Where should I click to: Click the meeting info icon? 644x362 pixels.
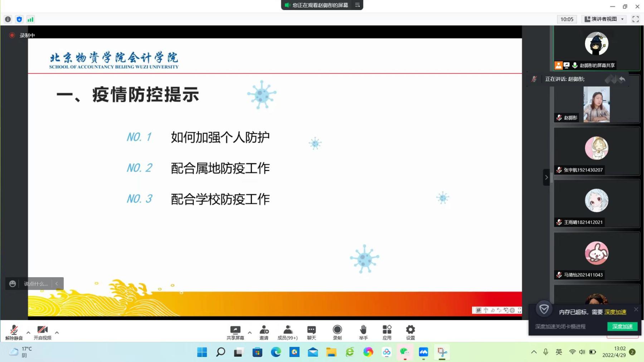[8, 19]
